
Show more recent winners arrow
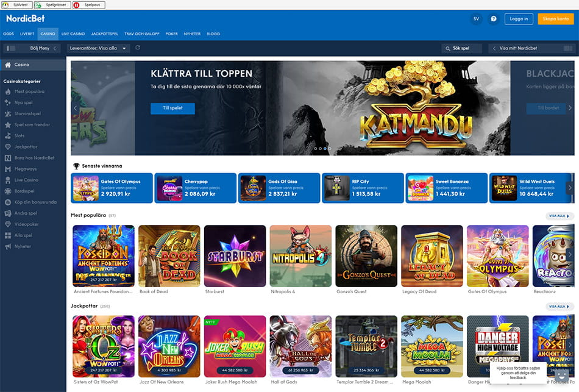click(x=570, y=188)
